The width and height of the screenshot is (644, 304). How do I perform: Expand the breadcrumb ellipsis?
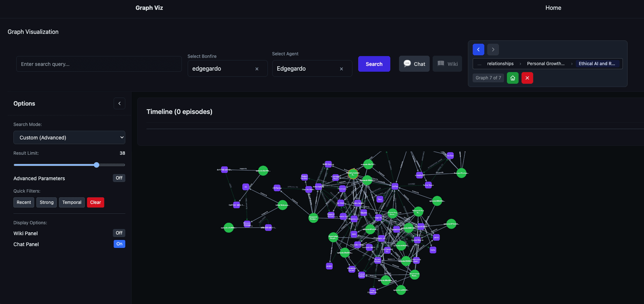click(479, 64)
